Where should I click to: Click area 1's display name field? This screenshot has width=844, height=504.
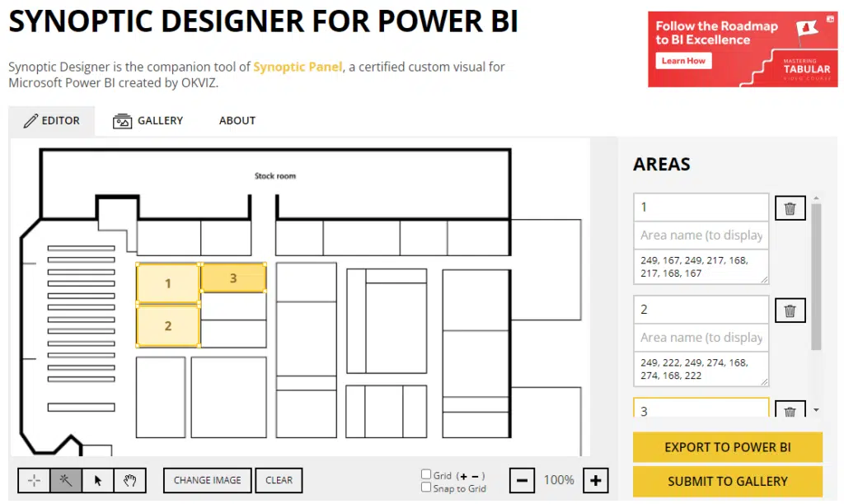point(701,235)
